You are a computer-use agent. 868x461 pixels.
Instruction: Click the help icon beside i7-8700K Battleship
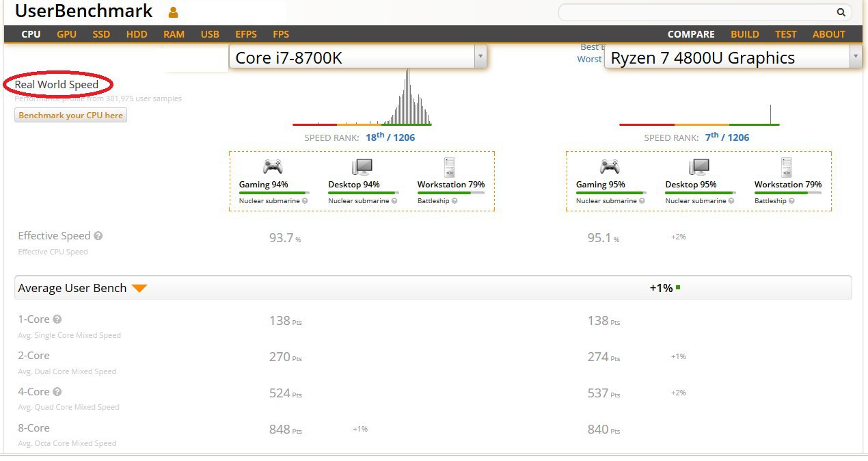(x=455, y=201)
